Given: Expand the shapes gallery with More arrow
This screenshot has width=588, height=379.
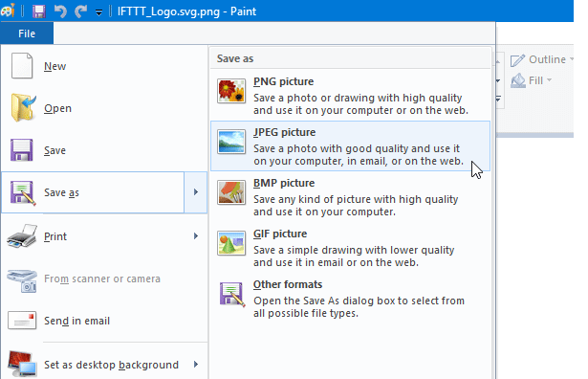Looking at the screenshot, I should tap(498, 100).
